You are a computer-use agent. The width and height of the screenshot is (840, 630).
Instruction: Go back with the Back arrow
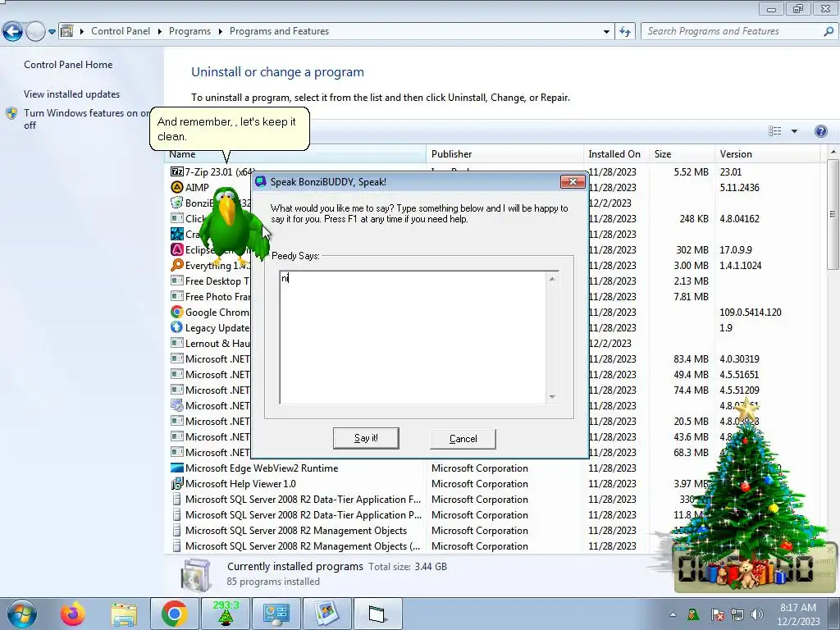(13, 32)
